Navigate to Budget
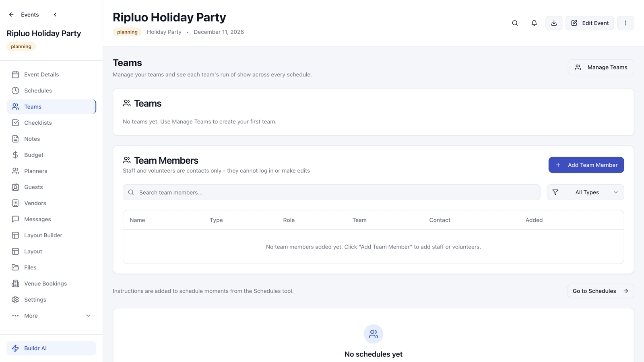This screenshot has width=644, height=362. pos(52,155)
